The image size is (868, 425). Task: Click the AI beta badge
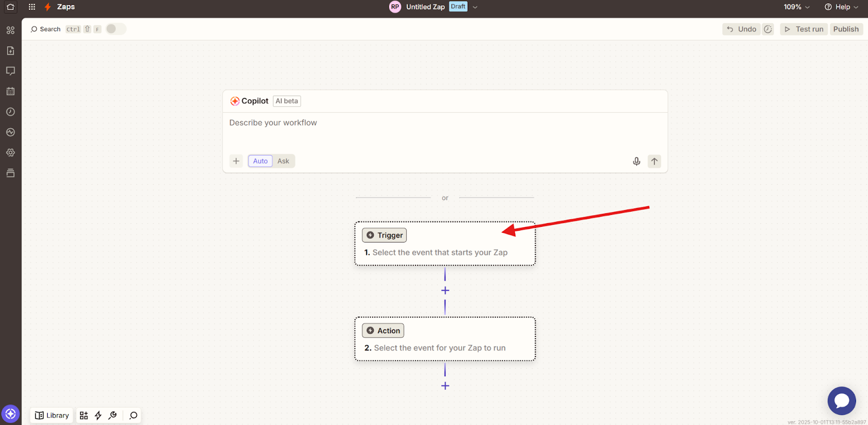[287, 101]
